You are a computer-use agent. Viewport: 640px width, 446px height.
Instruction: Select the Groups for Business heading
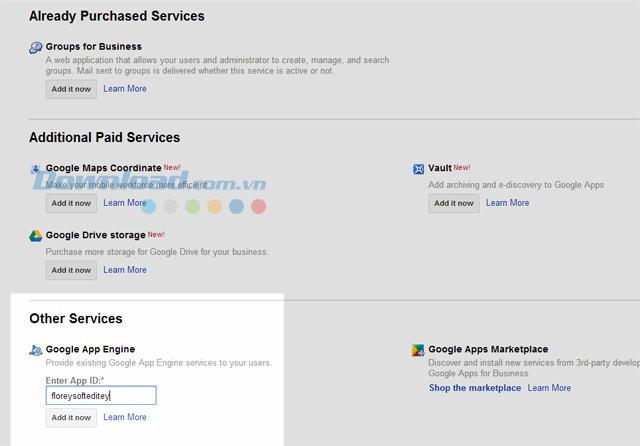pos(93,47)
